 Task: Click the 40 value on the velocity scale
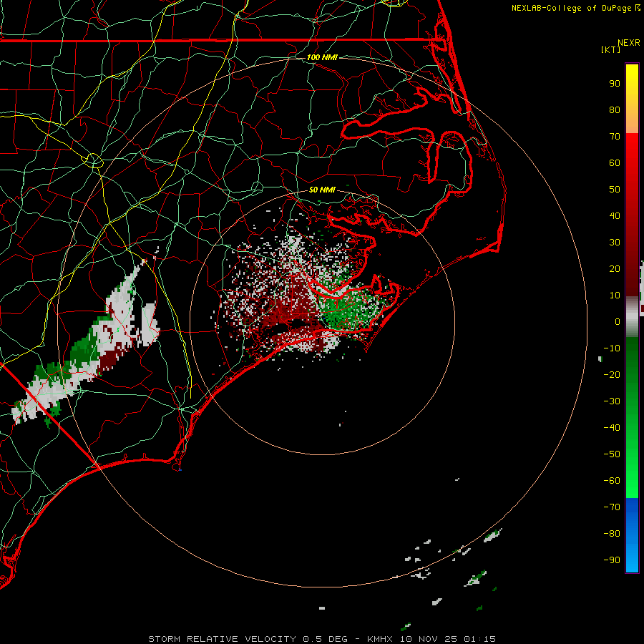[x=615, y=216]
